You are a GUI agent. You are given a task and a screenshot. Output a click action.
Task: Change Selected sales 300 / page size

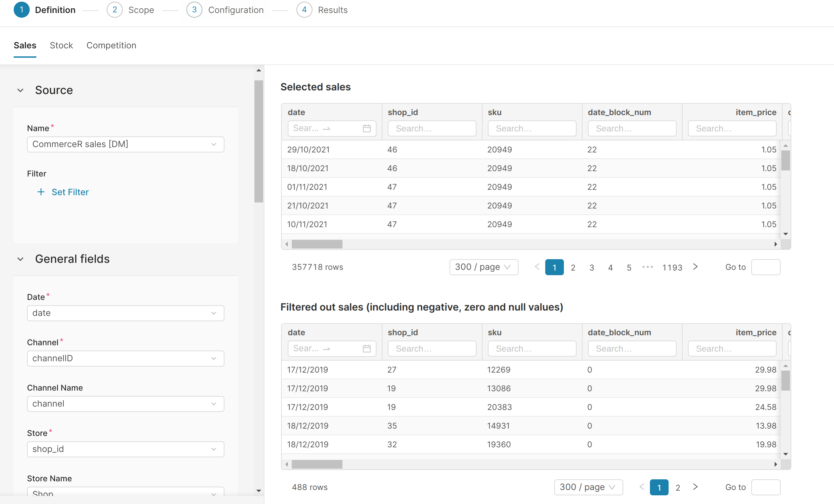click(483, 267)
